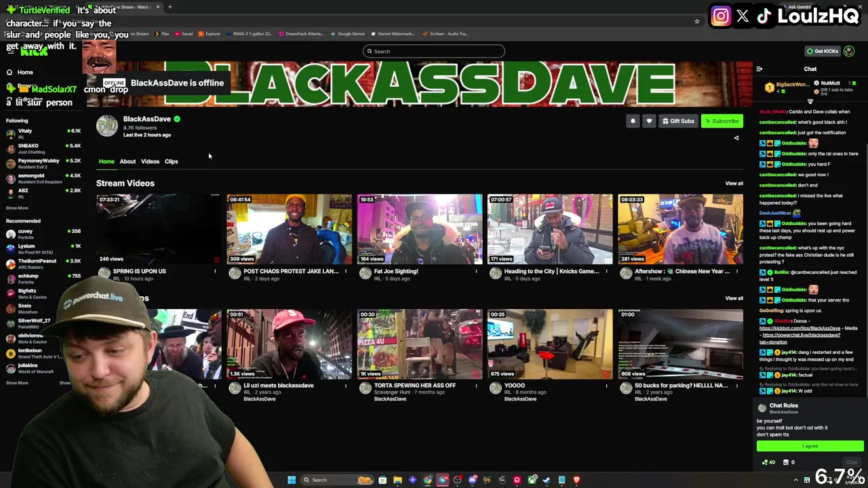The height and width of the screenshot is (488, 868).
Task: Switch to the Clips channel tab
Action: (171, 161)
